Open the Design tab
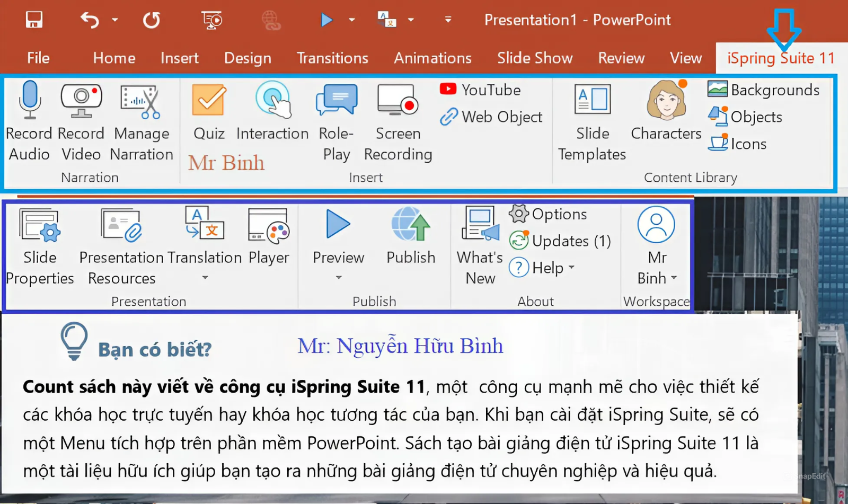848x504 pixels. point(248,58)
